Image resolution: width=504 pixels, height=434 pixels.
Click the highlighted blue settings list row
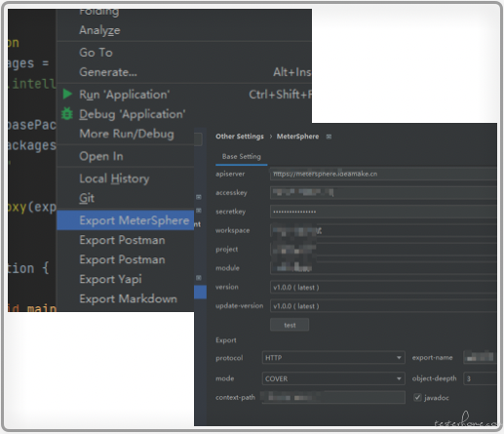click(200, 292)
